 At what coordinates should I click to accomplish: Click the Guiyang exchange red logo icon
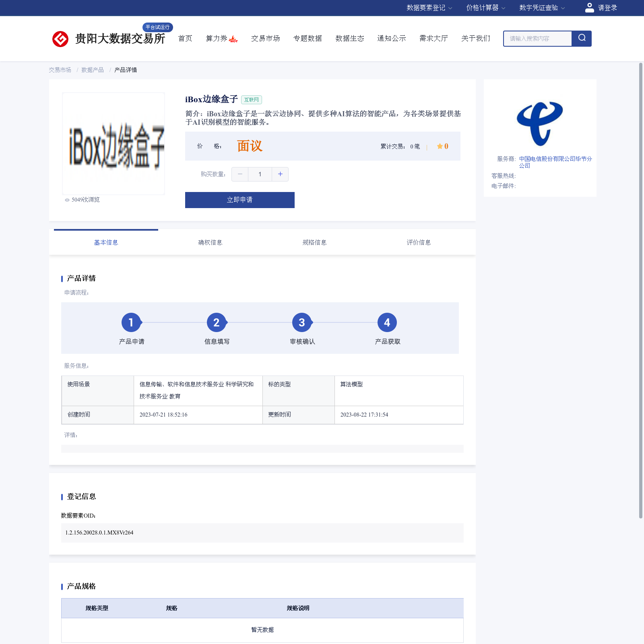(60, 39)
